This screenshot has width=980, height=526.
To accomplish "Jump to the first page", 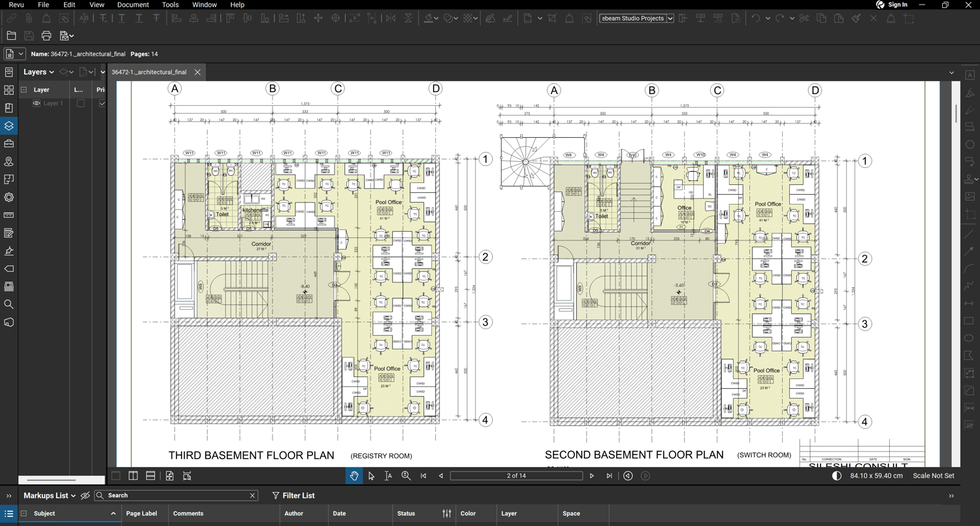I will pyautogui.click(x=423, y=476).
